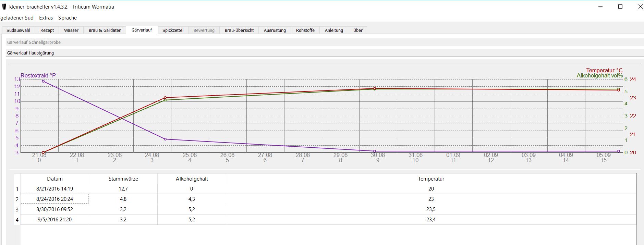Switch to the Rohstoffe tab
This screenshot has width=644, height=245.
(x=305, y=30)
